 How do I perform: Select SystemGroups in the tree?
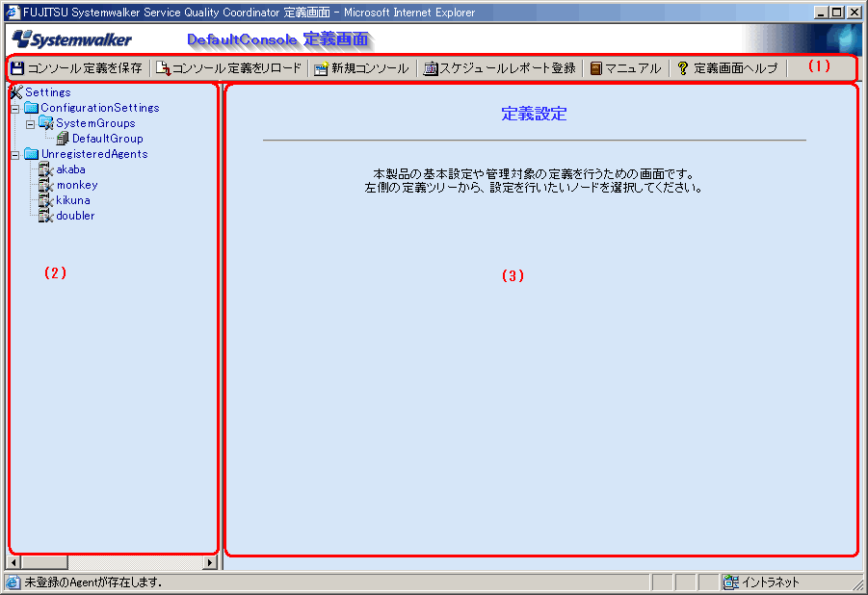(95, 123)
